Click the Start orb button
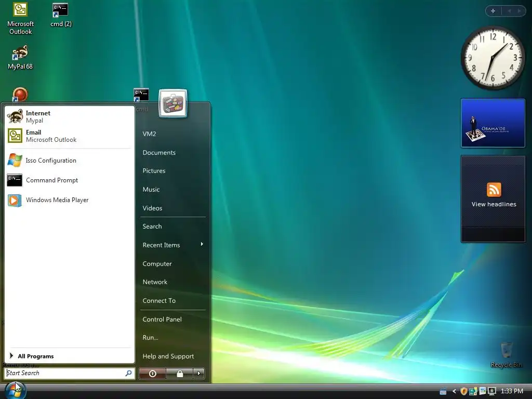This screenshot has width=532, height=399. [15, 390]
